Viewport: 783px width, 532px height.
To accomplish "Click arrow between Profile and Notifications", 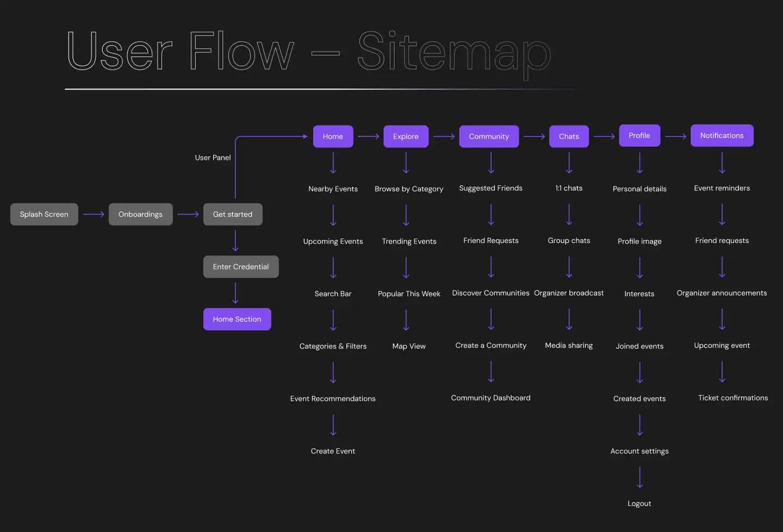I will (x=675, y=136).
